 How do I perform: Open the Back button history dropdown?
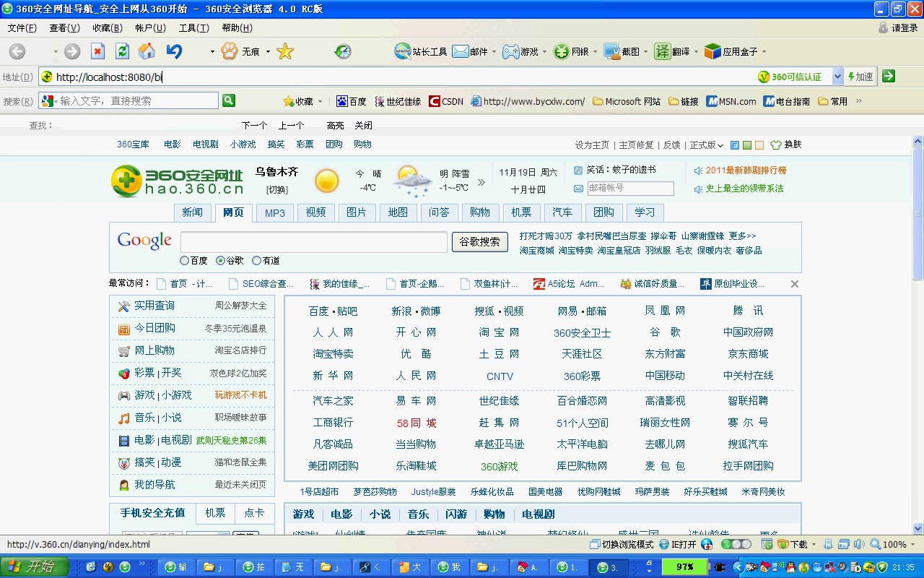pos(55,52)
